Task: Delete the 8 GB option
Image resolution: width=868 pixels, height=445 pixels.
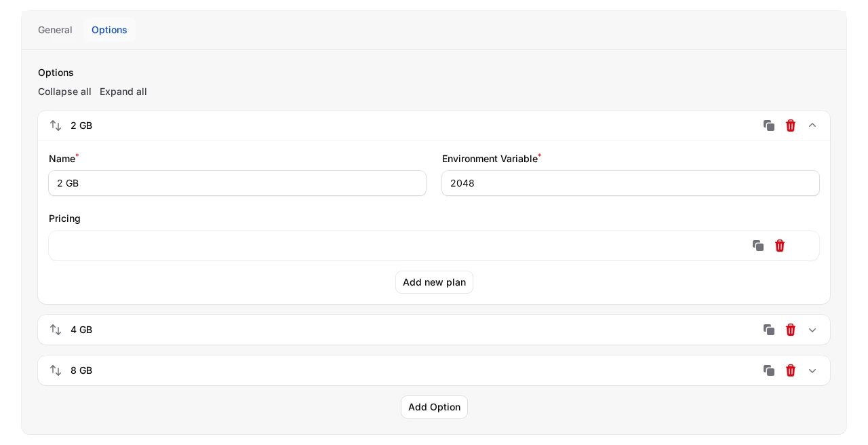Action: coord(791,370)
